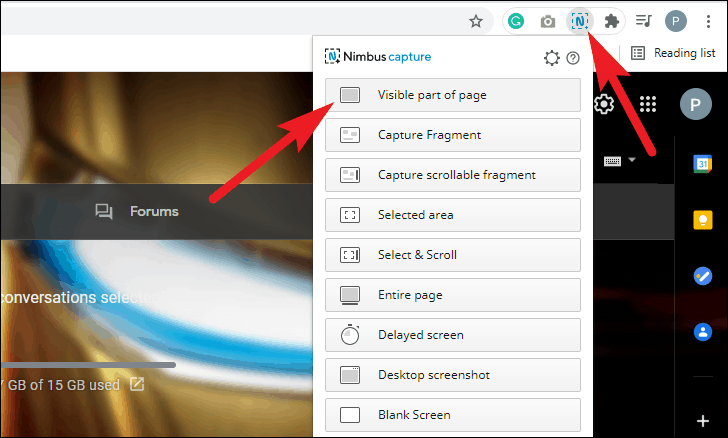The height and width of the screenshot is (438, 728).
Task: Click the Grammarly extension icon
Action: pos(516,21)
